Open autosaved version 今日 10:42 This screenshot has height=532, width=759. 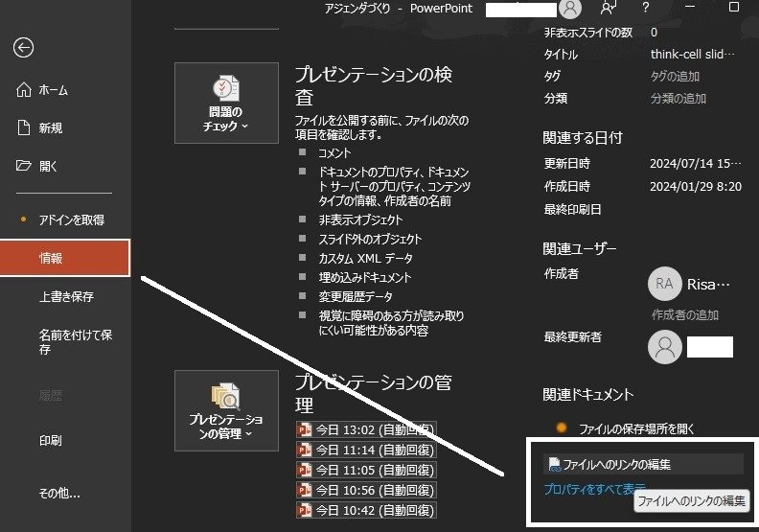tap(366, 510)
